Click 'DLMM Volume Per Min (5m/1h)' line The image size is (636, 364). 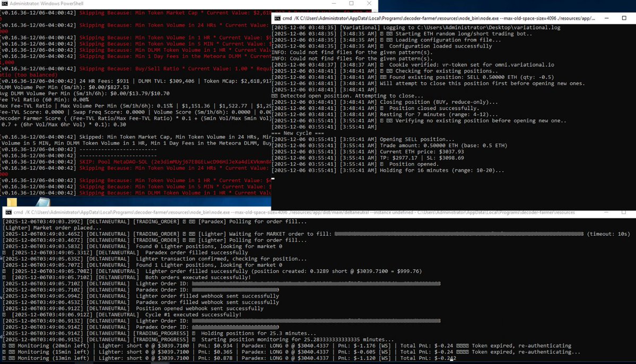[65, 87]
